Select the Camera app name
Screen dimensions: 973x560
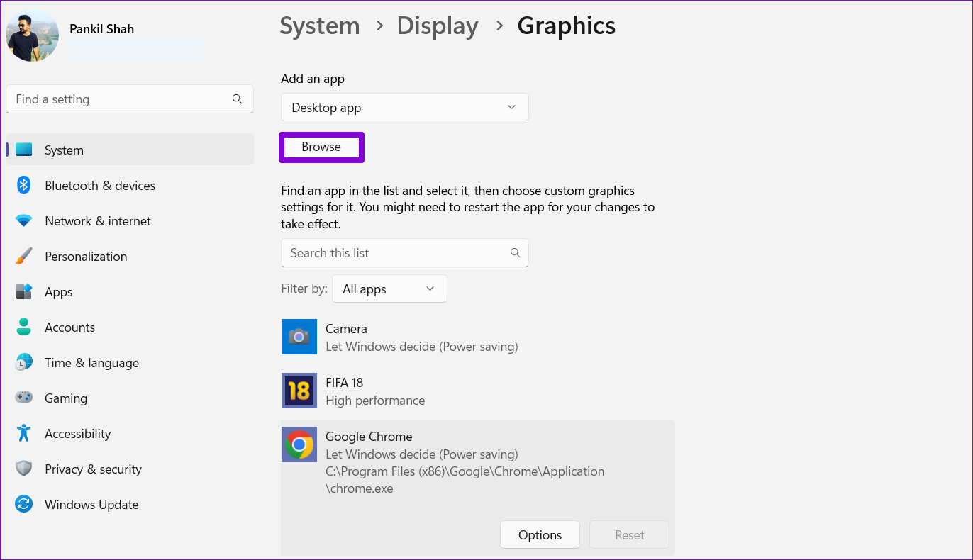click(x=346, y=329)
